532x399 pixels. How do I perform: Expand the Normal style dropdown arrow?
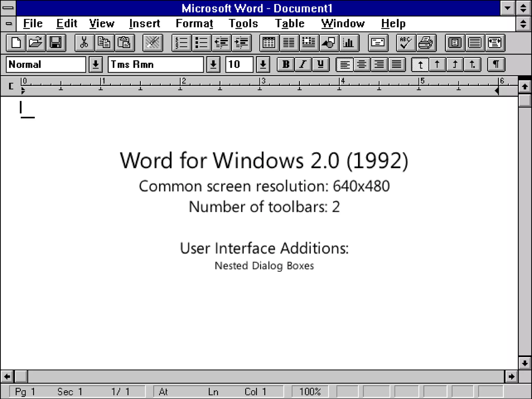click(x=96, y=64)
